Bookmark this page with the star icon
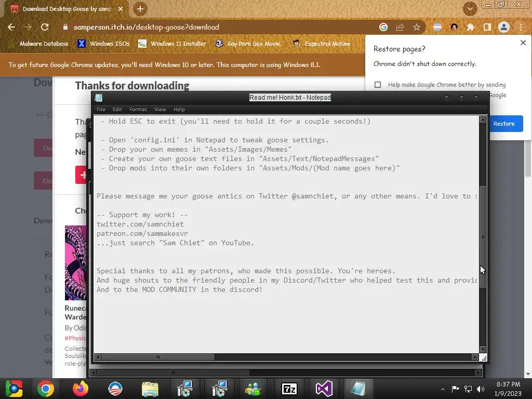Screen dimensions: 532x399 [x=417, y=27]
